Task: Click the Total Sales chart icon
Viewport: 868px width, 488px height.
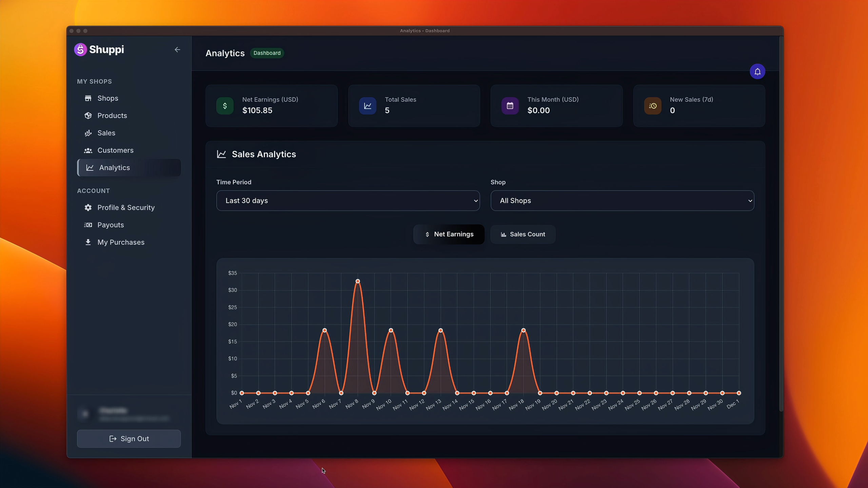Action: 368,106
